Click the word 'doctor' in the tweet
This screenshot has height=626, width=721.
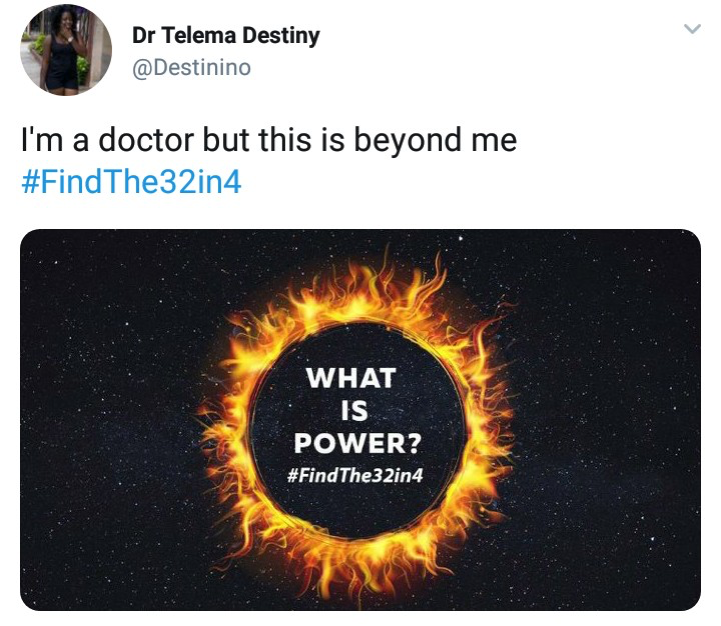[x=146, y=140]
